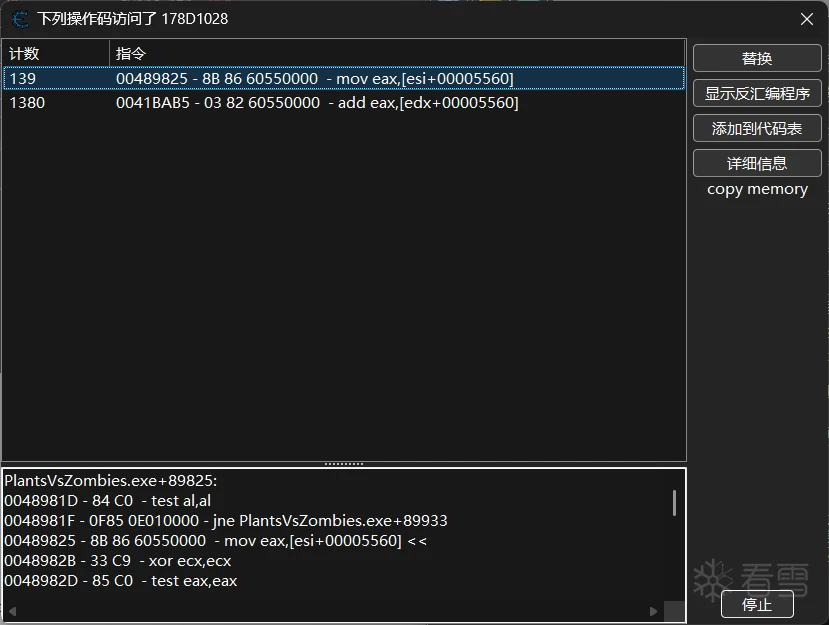829x625 pixels.
Task: Click the 停止 (Stop) button
Action: click(x=757, y=604)
